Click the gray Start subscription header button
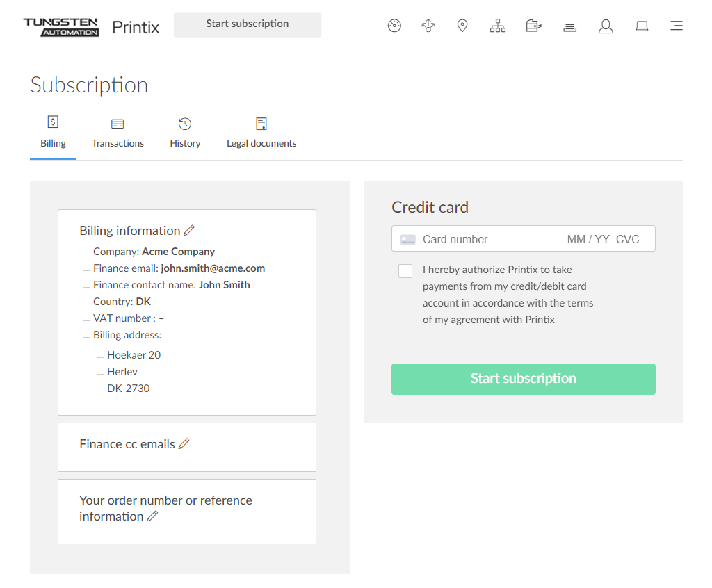 coord(248,24)
